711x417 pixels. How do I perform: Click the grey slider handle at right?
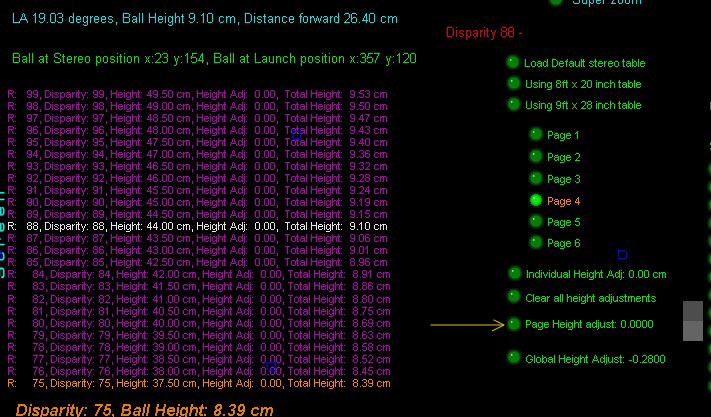693,321
